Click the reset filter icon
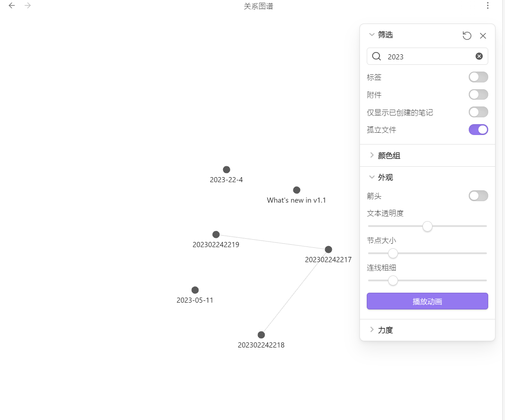This screenshot has width=505, height=420. 467,35
